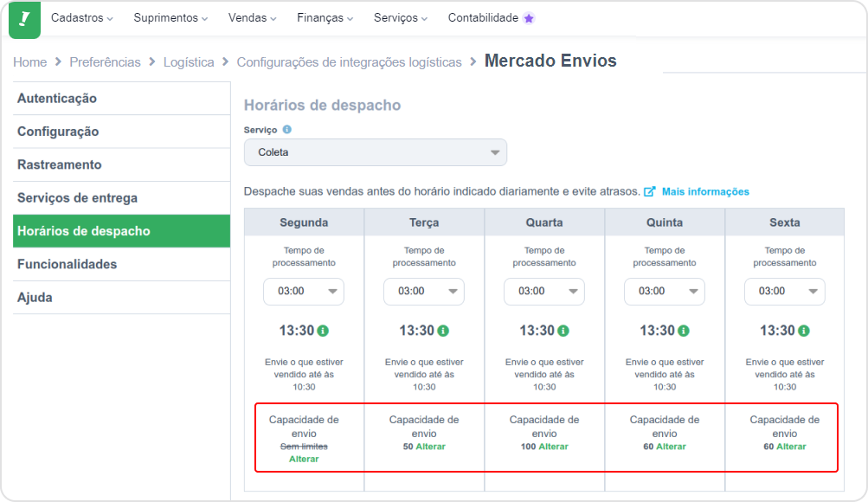Click the Quarta column header
Viewport: 868px width, 502px height.
tap(544, 222)
